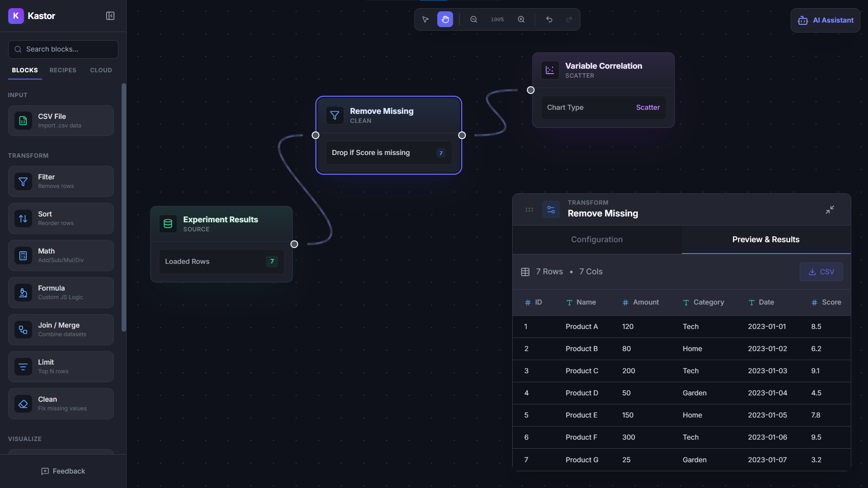This screenshot has width=868, height=488.
Task: Select the arrow pointer tool in the toolbar
Action: 425,19
